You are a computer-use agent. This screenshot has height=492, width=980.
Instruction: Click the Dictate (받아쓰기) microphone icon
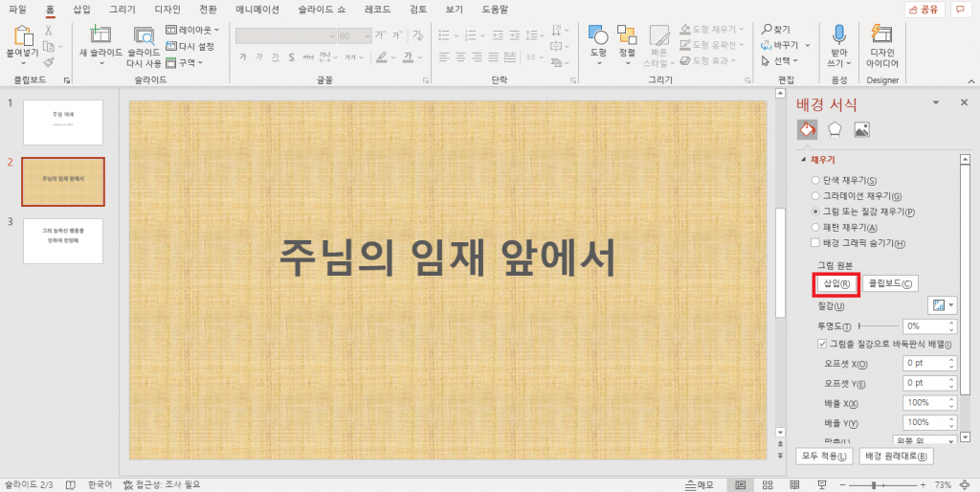(x=838, y=34)
